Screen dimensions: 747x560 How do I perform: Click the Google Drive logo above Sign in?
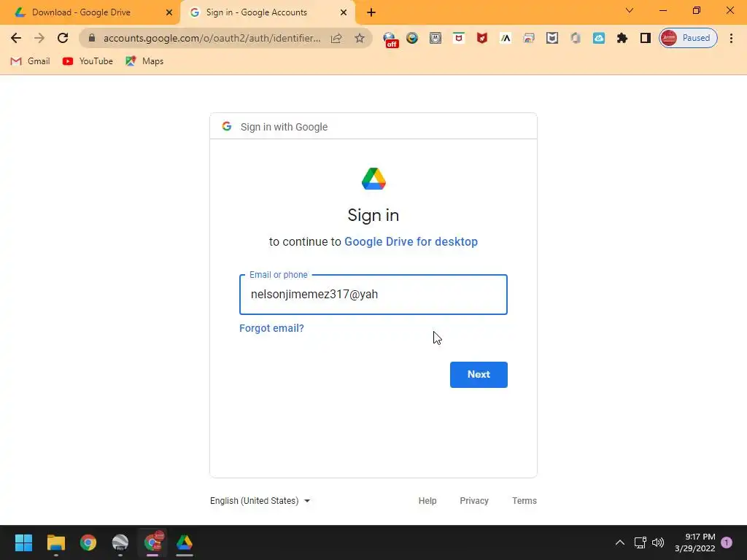click(373, 179)
